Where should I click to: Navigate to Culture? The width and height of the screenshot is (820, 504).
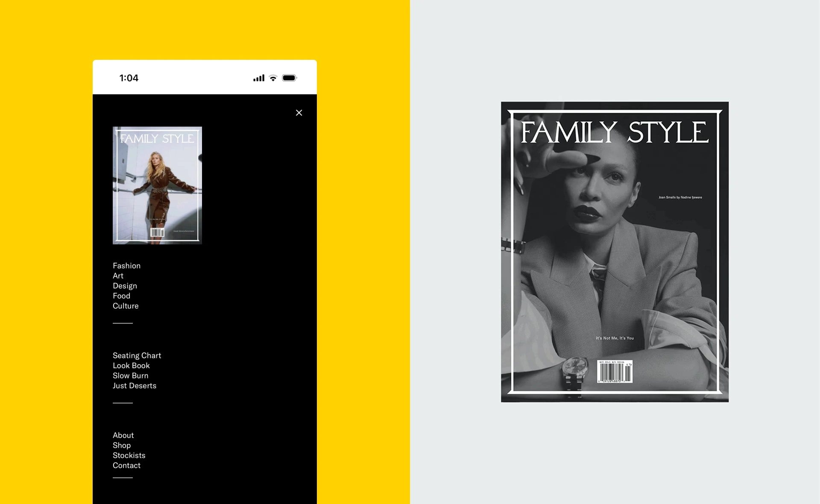click(x=126, y=306)
